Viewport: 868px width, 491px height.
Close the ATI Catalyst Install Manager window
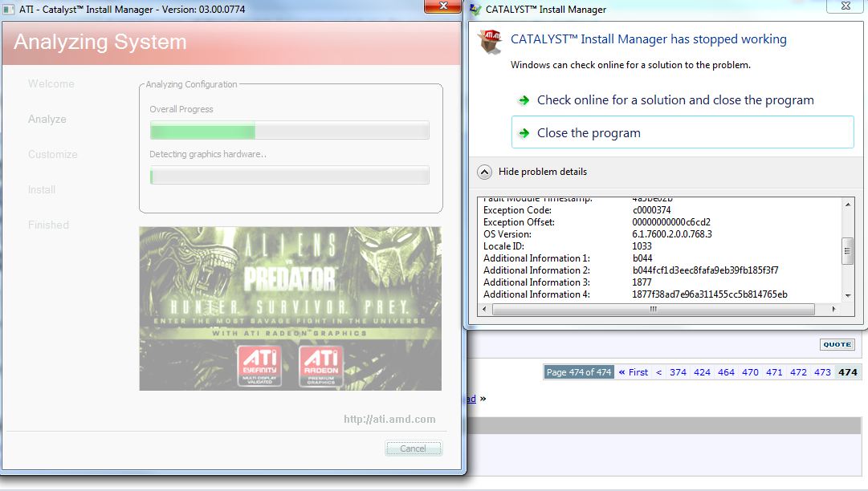(x=442, y=6)
